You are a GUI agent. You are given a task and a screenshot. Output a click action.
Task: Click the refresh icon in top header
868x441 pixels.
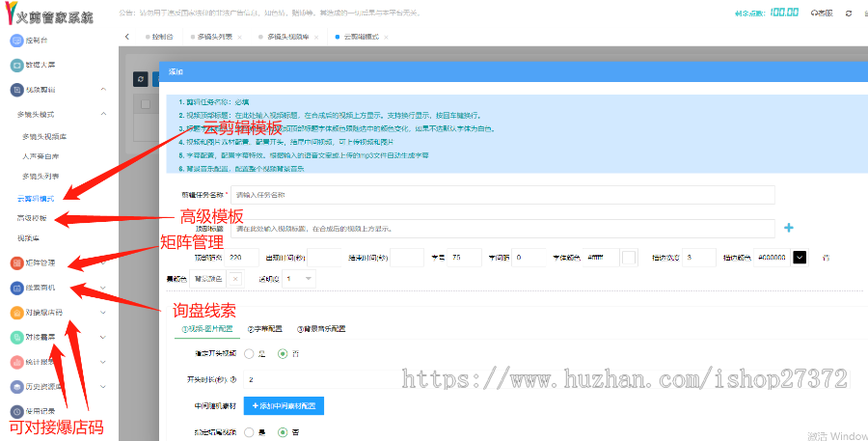848,13
